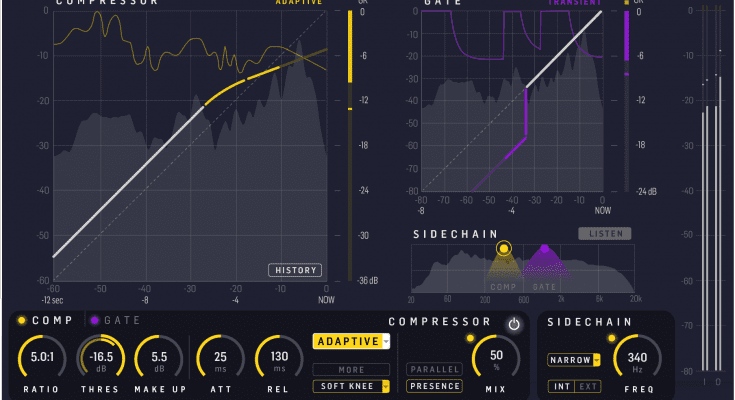Switch to the GATE tab
The width and height of the screenshot is (735, 400).
115,321
